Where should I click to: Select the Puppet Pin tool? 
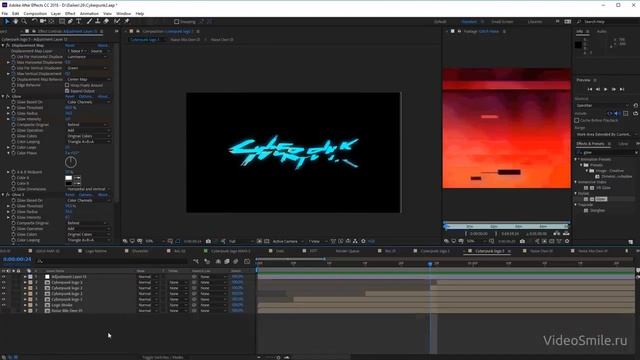pos(127,21)
